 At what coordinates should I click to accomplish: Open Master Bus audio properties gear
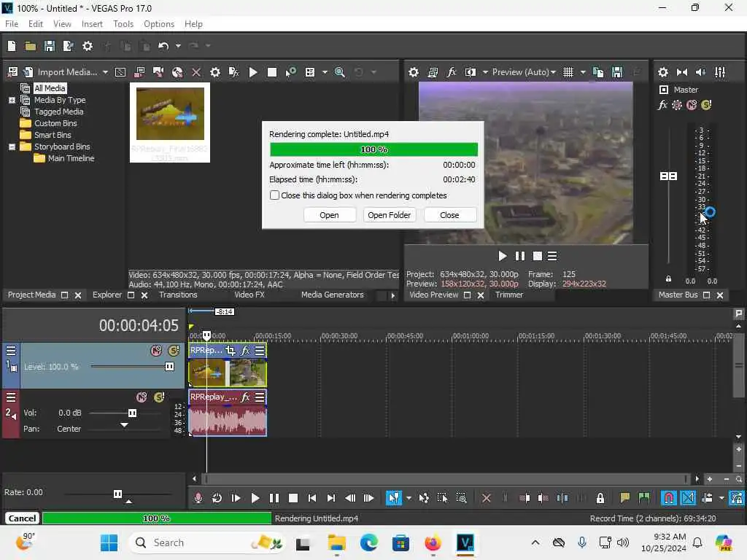[662, 72]
